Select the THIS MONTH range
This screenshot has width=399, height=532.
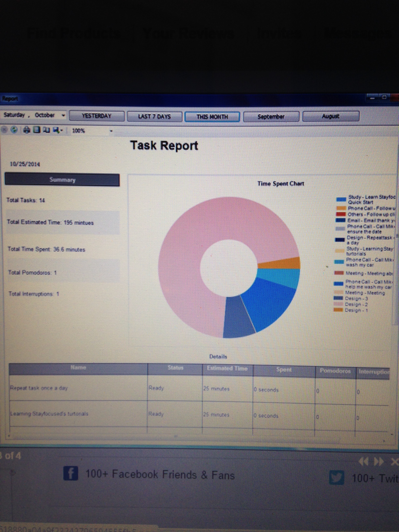coord(212,117)
